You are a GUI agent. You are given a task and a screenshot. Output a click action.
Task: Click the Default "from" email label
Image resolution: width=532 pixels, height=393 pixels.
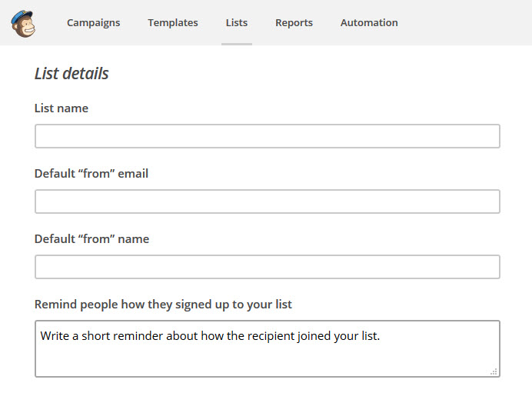pyautogui.click(x=91, y=173)
